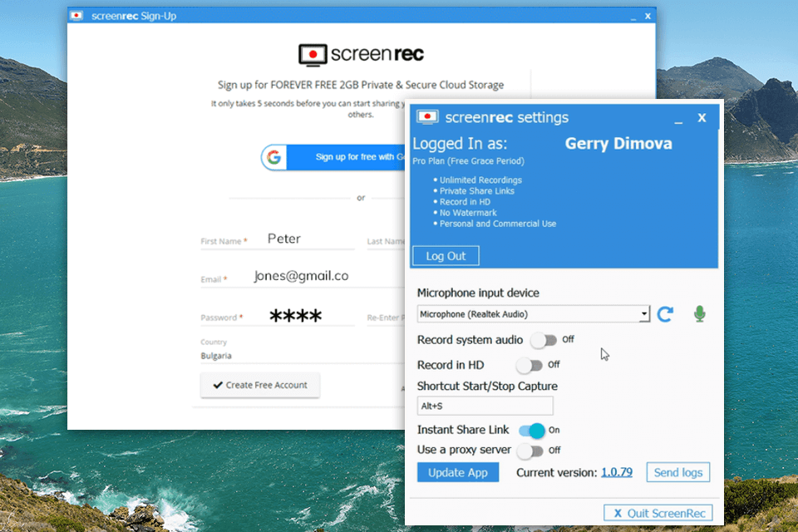Click the Shortcut field showing Alt+S
Image resolution: width=798 pixels, height=532 pixels.
485,406
